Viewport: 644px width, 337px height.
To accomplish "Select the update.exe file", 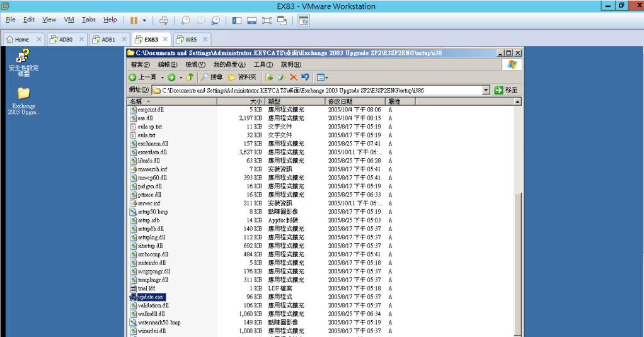I will coord(150,297).
